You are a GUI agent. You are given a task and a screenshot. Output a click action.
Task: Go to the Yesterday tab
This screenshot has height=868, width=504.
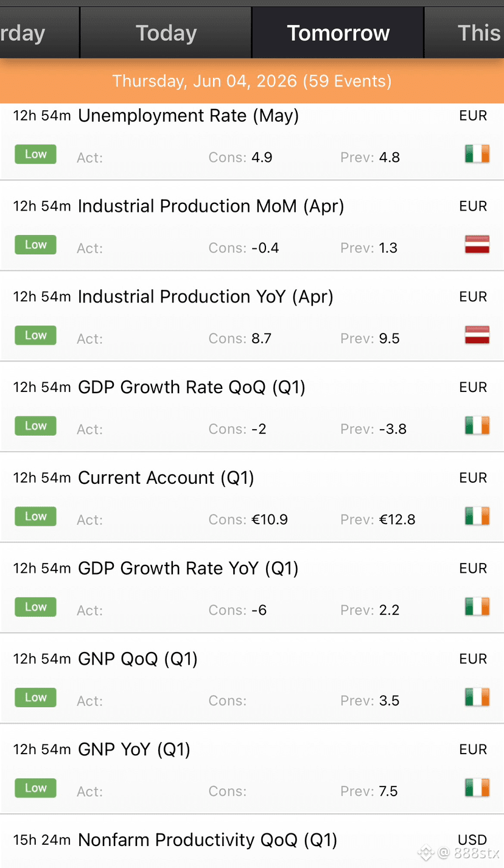click(40, 33)
